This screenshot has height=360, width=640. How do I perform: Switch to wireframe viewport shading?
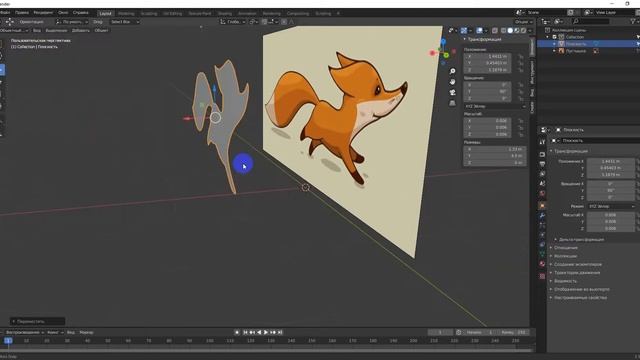(x=504, y=31)
